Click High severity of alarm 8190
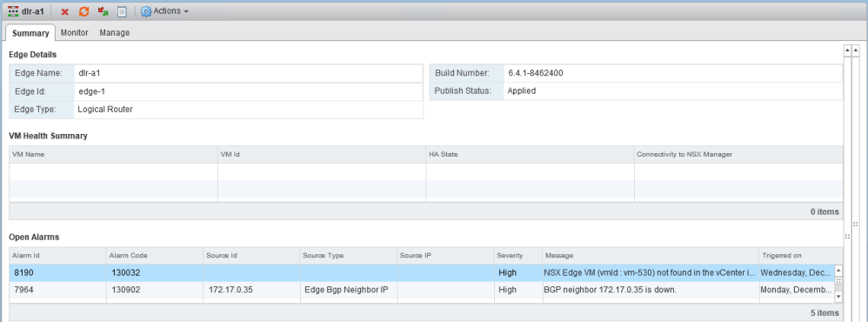 (x=517, y=272)
